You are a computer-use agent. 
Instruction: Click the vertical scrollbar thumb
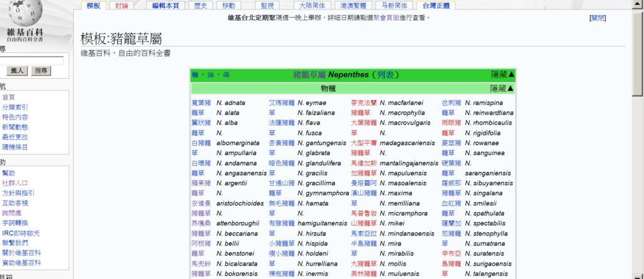click(638, 54)
